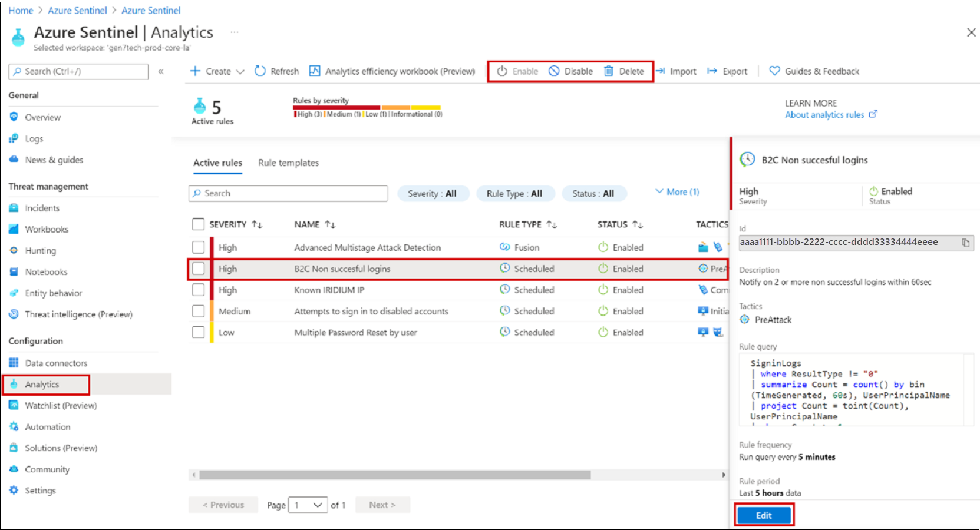This screenshot has width=980, height=530.
Task: Open the page number selector
Action: coord(307,505)
